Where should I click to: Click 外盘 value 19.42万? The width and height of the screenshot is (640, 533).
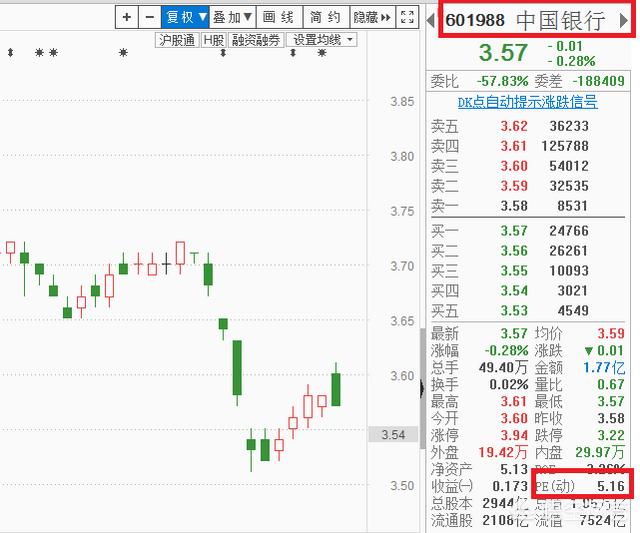[x=503, y=452]
